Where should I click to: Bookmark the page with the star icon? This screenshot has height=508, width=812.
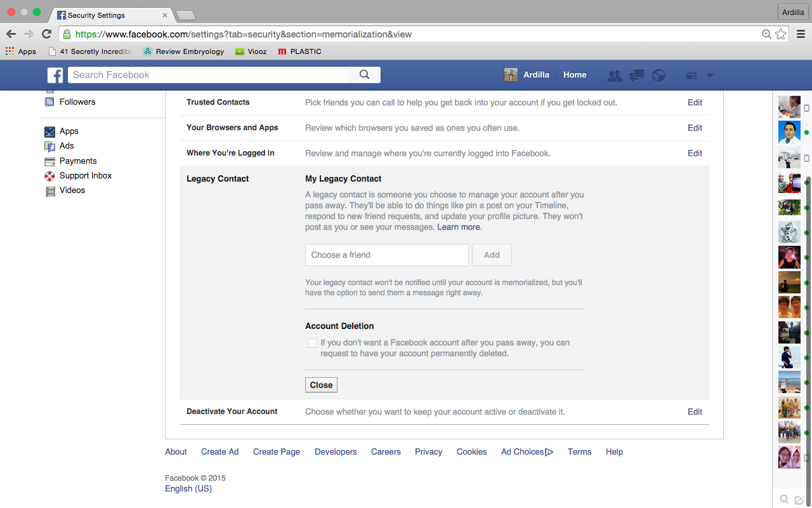coord(781,34)
